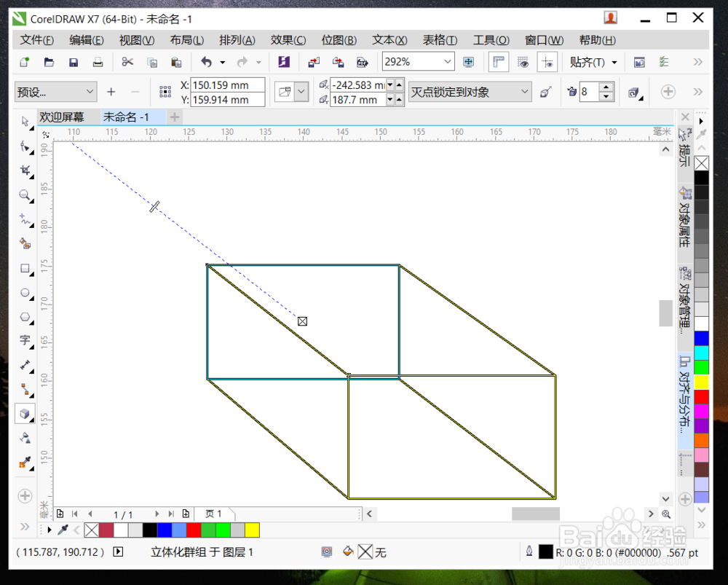728x585 pixels.
Task: Open the 预设 presets dropdown
Action: [55, 91]
